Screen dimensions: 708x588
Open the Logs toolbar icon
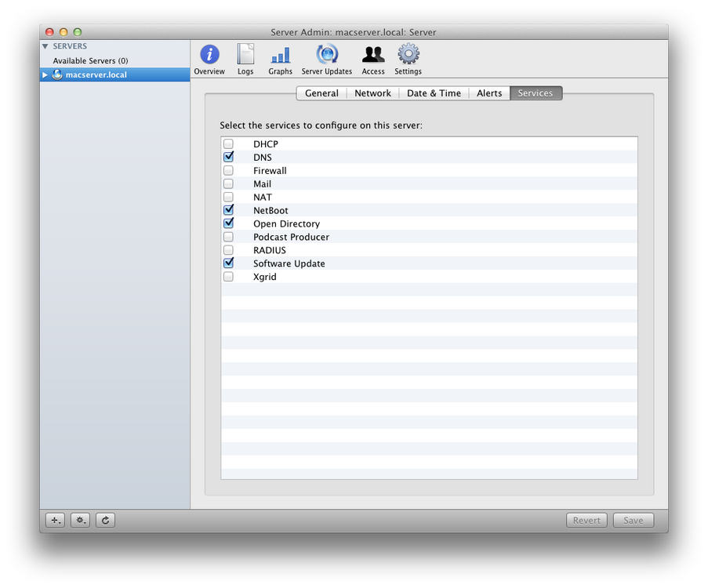pos(245,54)
